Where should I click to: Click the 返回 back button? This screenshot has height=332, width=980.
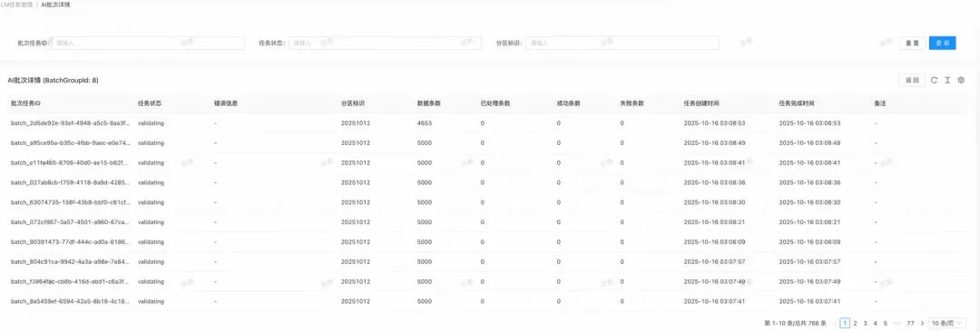[912, 80]
